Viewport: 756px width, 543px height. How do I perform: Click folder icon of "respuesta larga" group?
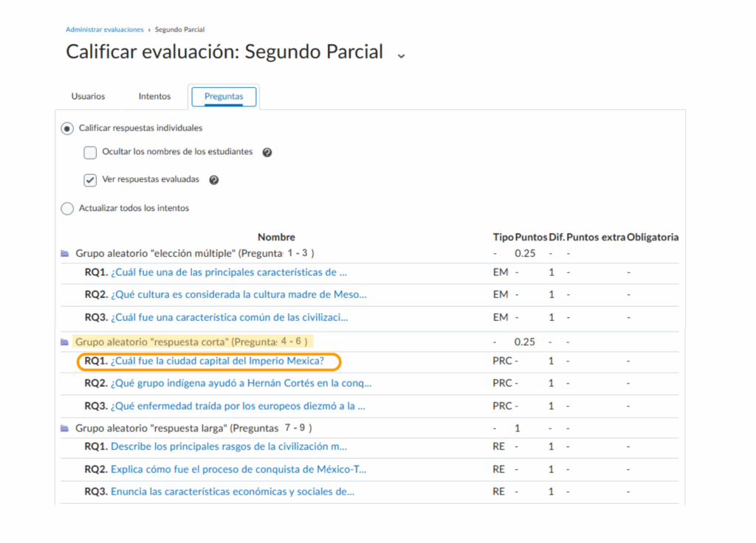click(x=65, y=428)
